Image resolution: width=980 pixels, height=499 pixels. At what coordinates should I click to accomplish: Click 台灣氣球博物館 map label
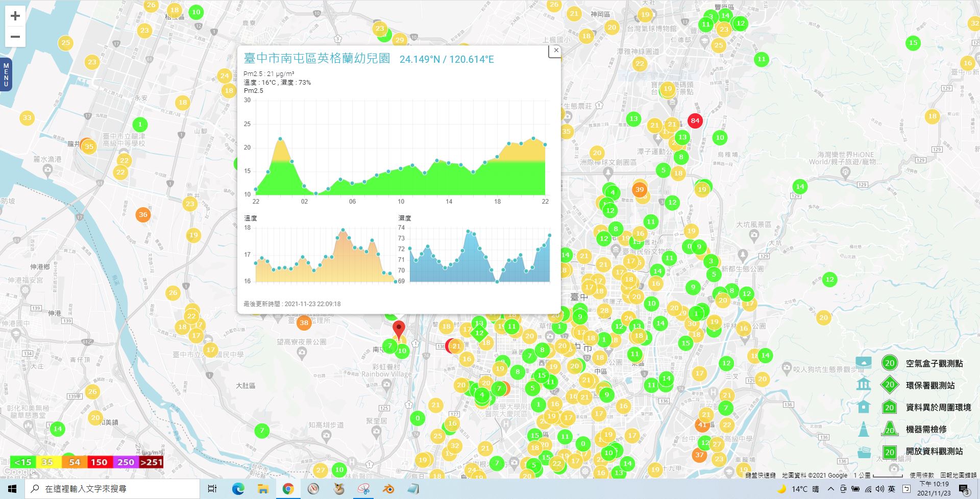tap(652, 29)
